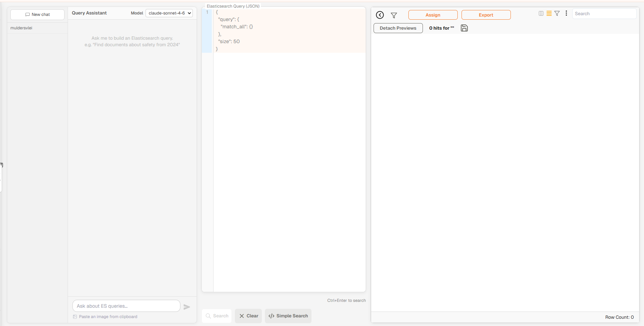Click the back circle arrow icon

pyautogui.click(x=380, y=15)
